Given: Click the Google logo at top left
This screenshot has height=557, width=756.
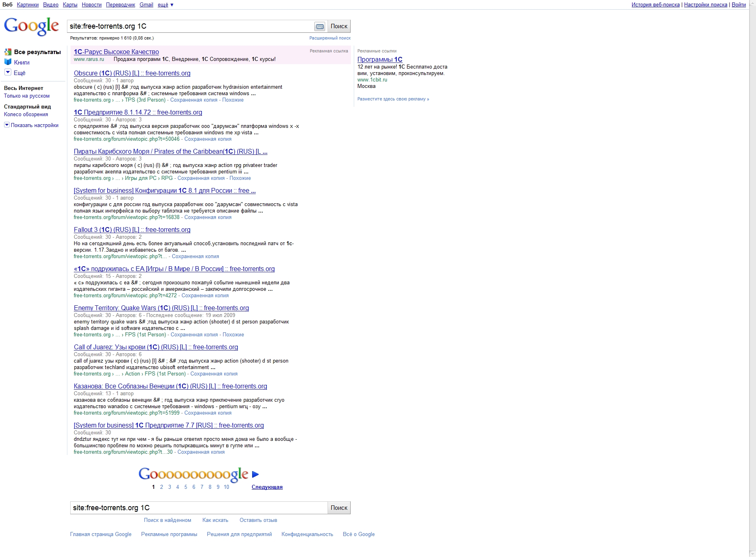Looking at the screenshot, I should [x=31, y=26].
